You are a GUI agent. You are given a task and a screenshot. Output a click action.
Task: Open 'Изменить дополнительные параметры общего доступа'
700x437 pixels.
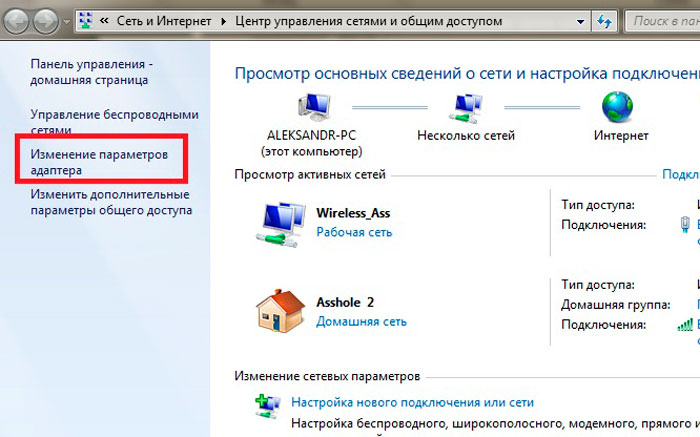(x=111, y=202)
